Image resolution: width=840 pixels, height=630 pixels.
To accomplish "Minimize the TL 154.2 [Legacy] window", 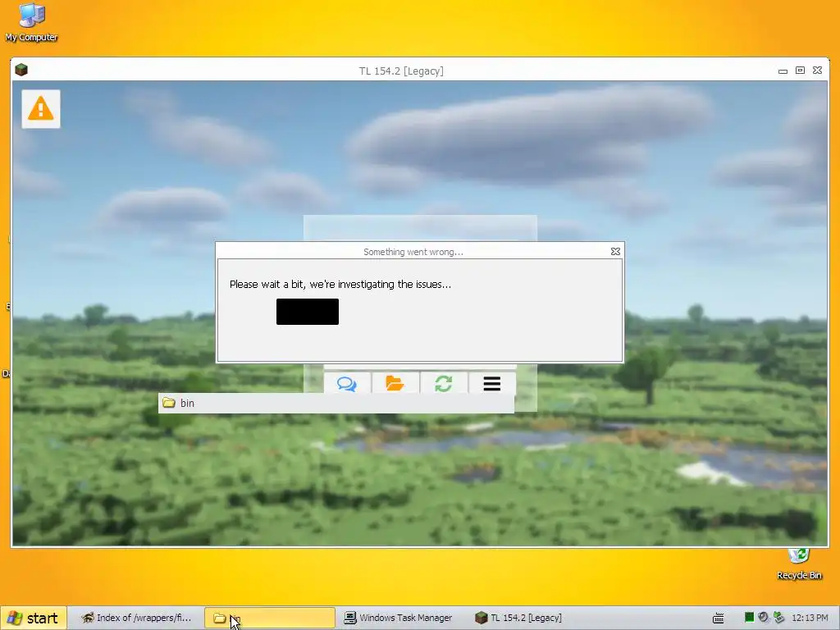I will (x=783, y=71).
